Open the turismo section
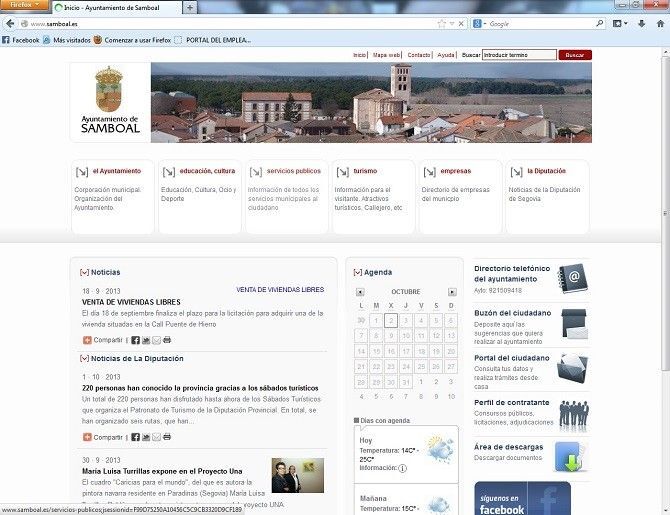This screenshot has height=515, width=670. 356,171
